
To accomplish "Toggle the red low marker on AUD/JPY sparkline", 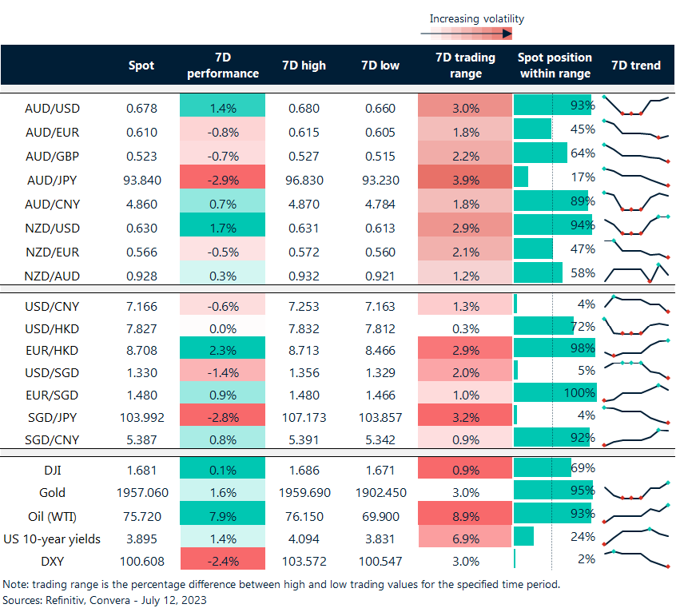I will [x=666, y=185].
